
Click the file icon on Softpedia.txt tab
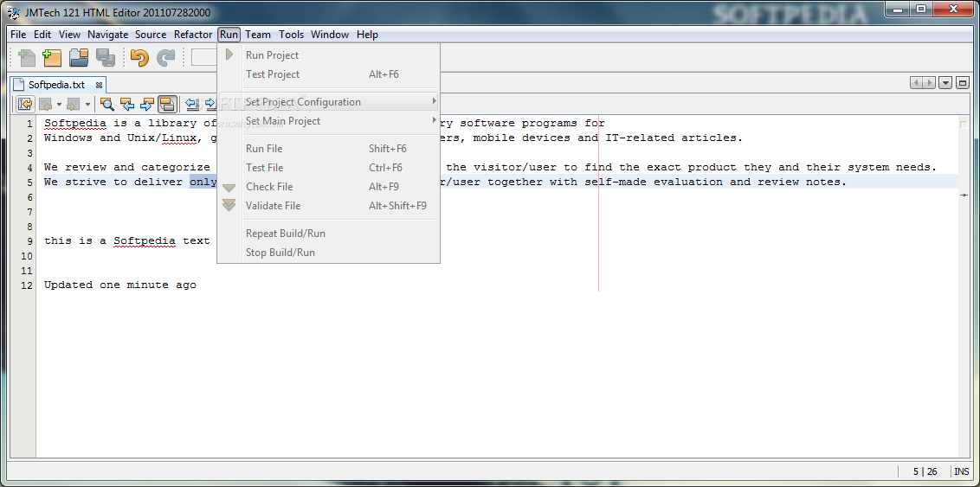tap(19, 84)
